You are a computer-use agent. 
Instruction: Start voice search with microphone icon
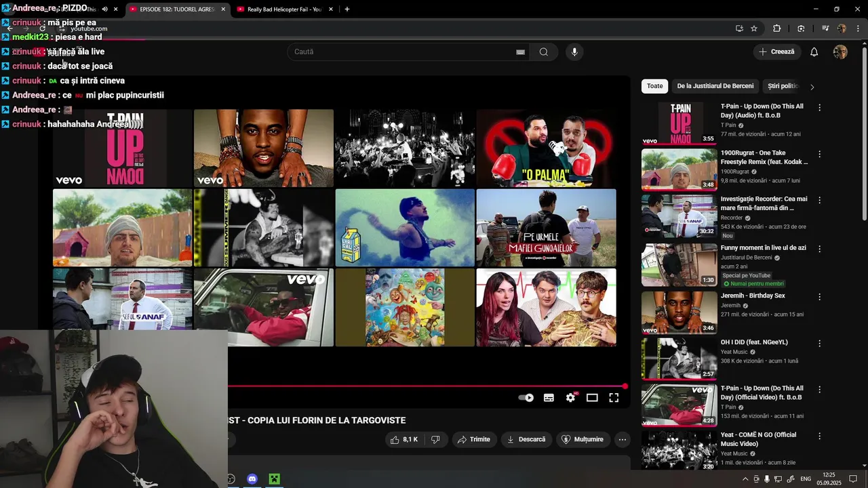click(574, 52)
